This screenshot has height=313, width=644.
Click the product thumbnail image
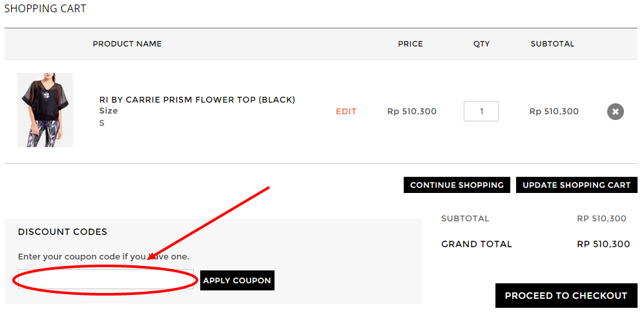click(45, 110)
